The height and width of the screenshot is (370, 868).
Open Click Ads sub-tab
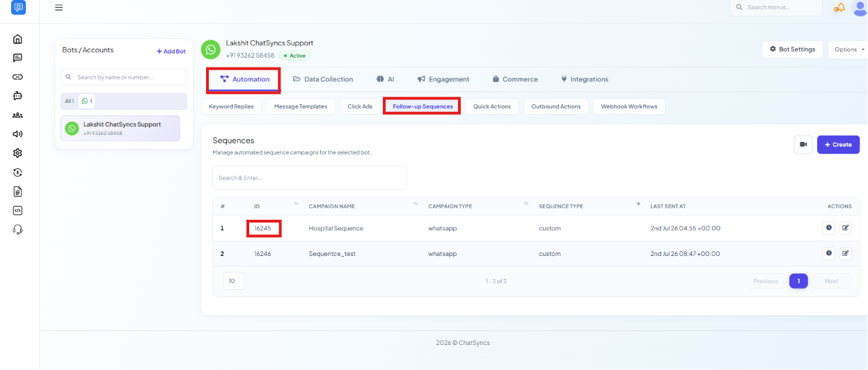(360, 106)
